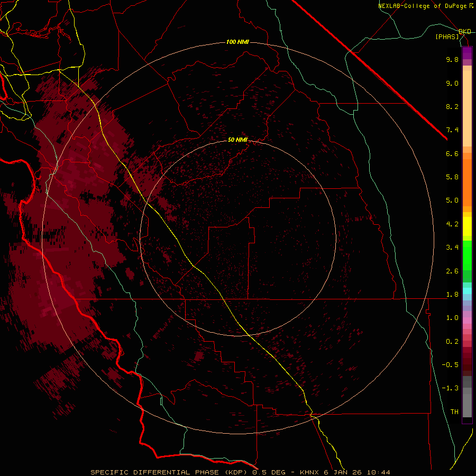
Task: Click the BKD station label
Action: click(x=465, y=32)
